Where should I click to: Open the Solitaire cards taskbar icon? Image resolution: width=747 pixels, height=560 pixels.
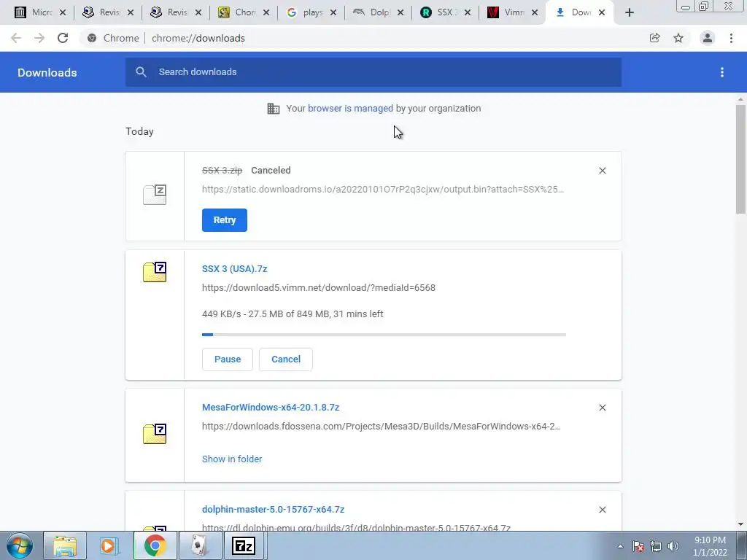coord(199,545)
